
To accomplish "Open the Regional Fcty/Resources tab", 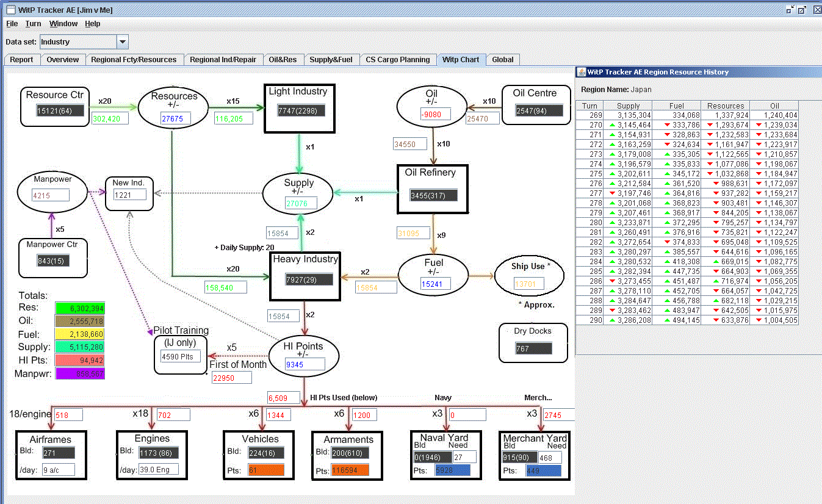I will point(134,60).
